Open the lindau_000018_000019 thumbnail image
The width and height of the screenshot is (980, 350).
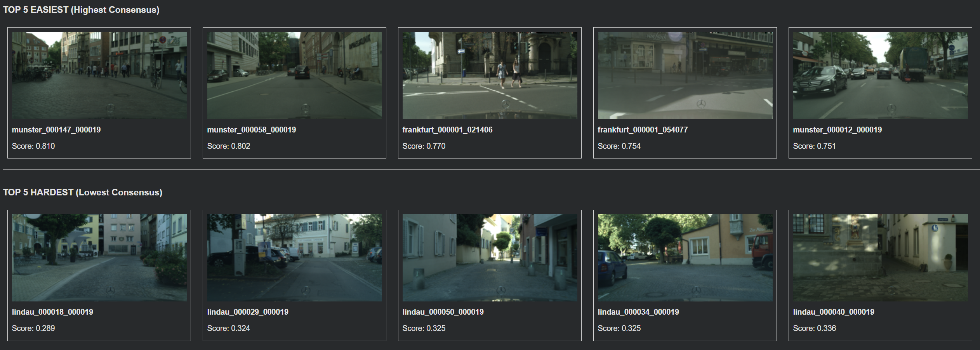pos(99,258)
